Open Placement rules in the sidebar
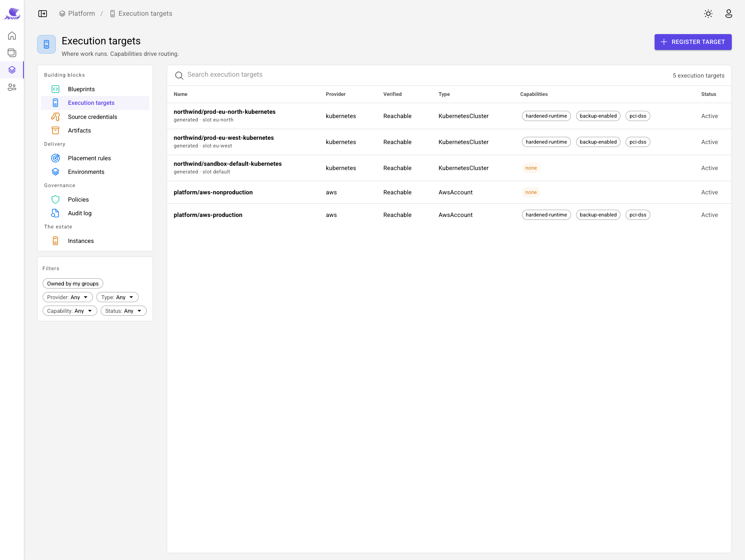The width and height of the screenshot is (745, 560). [95, 158]
